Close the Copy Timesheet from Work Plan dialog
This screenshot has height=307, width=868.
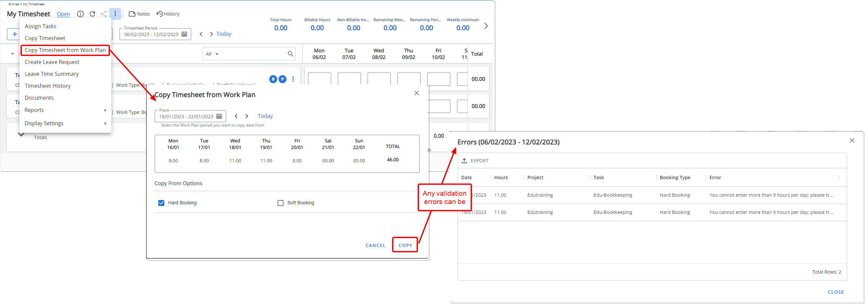417,93
